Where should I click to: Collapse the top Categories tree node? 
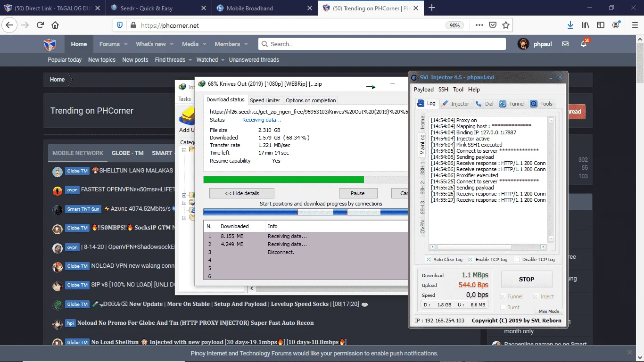click(x=184, y=149)
